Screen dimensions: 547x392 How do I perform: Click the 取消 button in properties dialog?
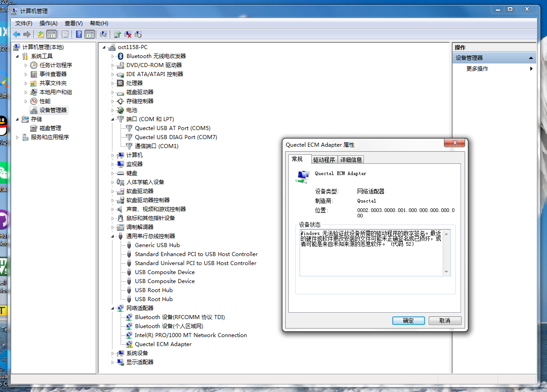445,321
